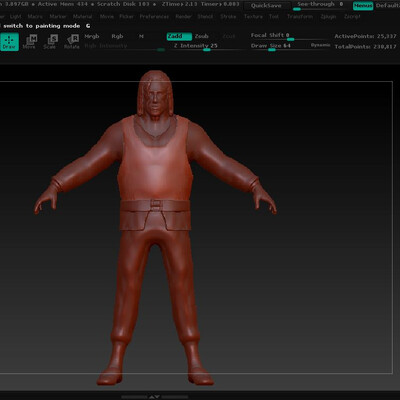Open the Stroke menu

pos(228,16)
